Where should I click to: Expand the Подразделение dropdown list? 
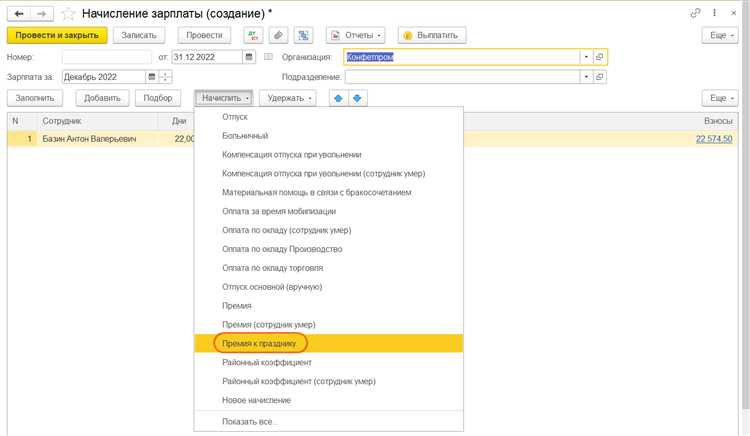pos(586,77)
